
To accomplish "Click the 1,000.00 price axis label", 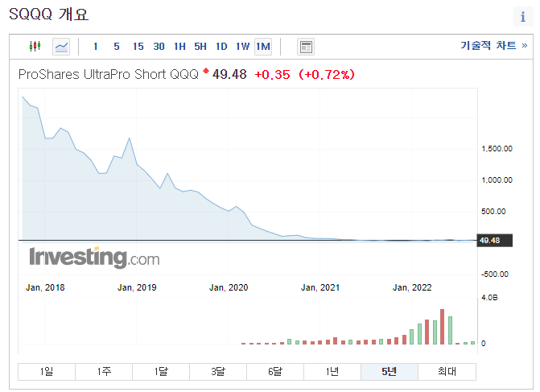I will [x=497, y=180].
